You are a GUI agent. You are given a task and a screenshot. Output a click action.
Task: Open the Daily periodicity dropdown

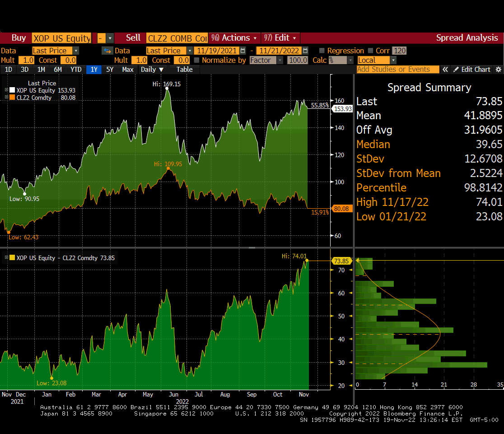coord(152,70)
